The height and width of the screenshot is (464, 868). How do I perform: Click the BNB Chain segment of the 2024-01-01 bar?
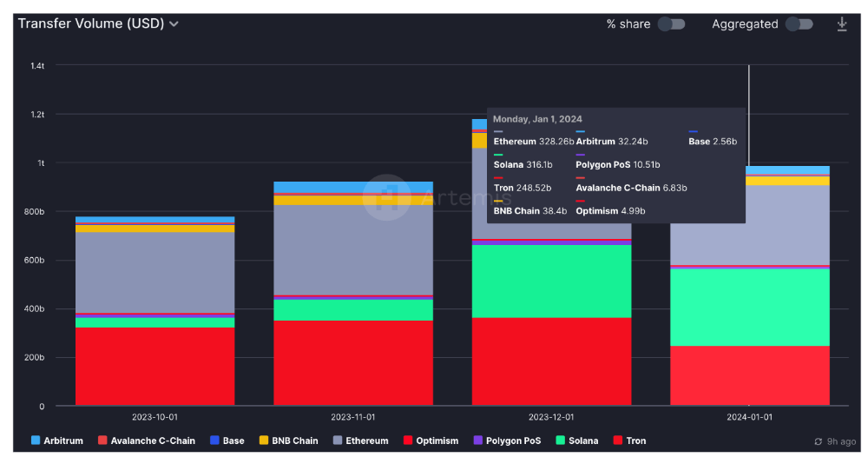tap(786, 181)
